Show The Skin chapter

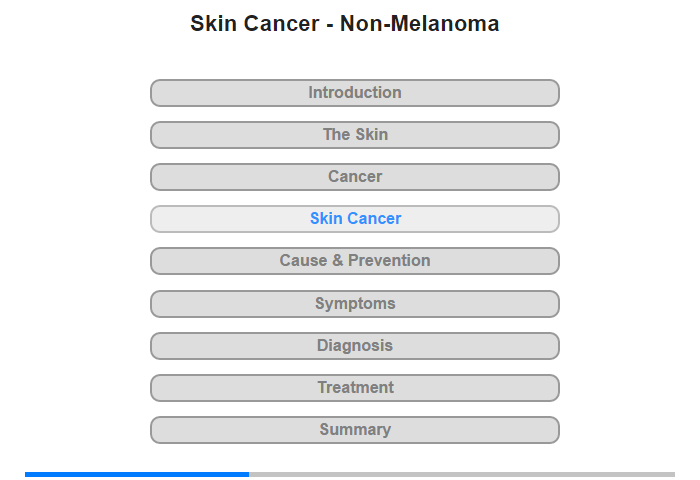pos(355,135)
